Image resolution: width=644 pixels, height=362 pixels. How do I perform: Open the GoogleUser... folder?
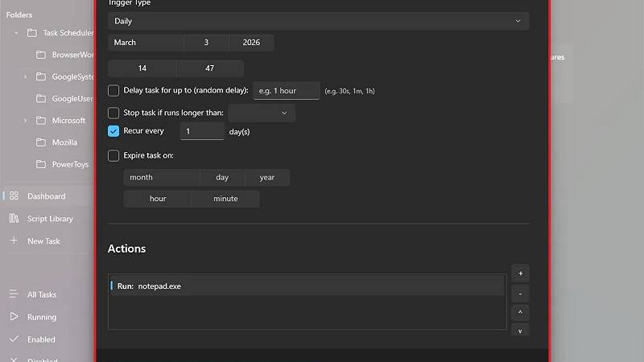(72, 98)
